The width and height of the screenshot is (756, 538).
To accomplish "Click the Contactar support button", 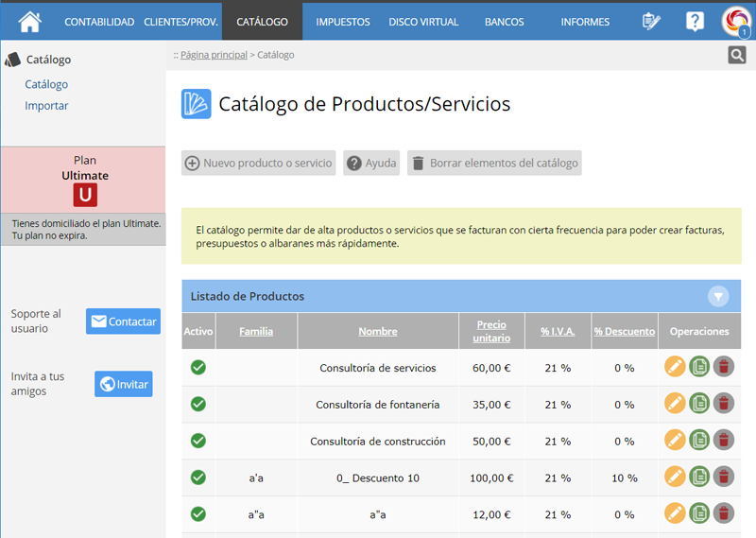I will [x=124, y=321].
